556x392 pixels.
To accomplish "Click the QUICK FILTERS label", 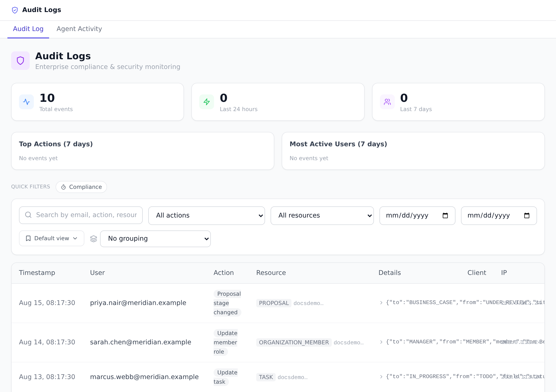I will coord(31,187).
